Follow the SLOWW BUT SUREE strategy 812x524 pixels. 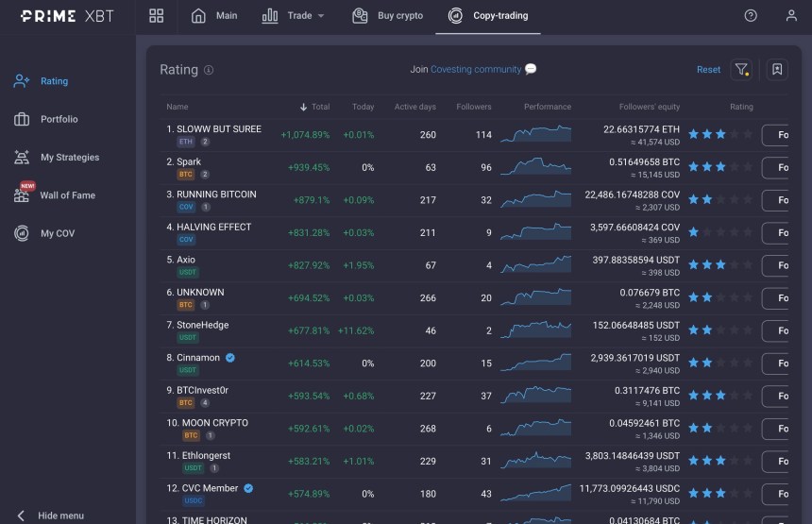775,135
